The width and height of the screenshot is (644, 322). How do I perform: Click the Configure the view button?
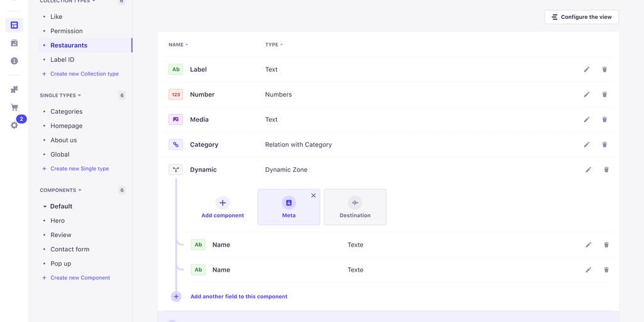click(581, 17)
